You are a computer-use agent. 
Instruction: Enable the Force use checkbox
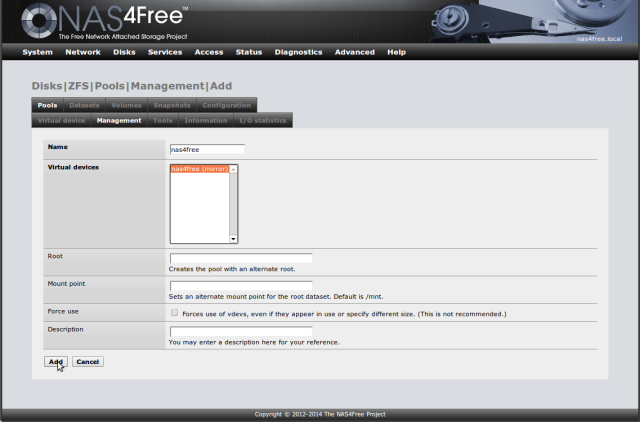coord(174,313)
